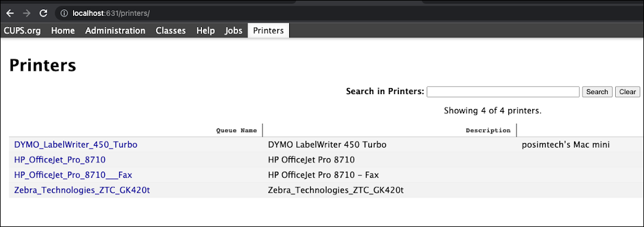Click the posimtech's Mac mini location text
Image resolution: width=644 pixels, height=227 pixels.
565,145
